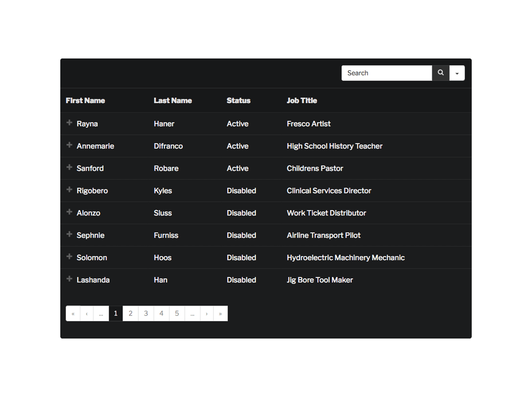This screenshot has width=532, height=399.
Task: Click the magnifying glass search button
Action: click(x=441, y=73)
